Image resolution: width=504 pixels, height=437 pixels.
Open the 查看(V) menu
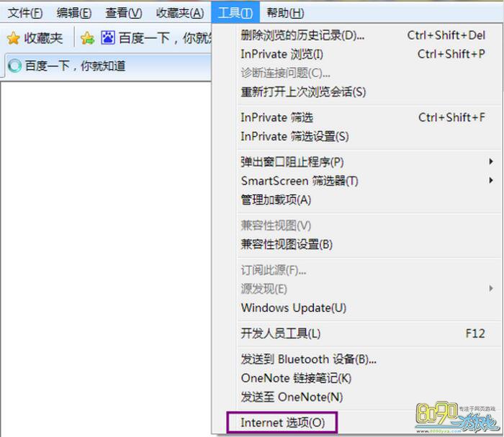pyautogui.click(x=123, y=13)
